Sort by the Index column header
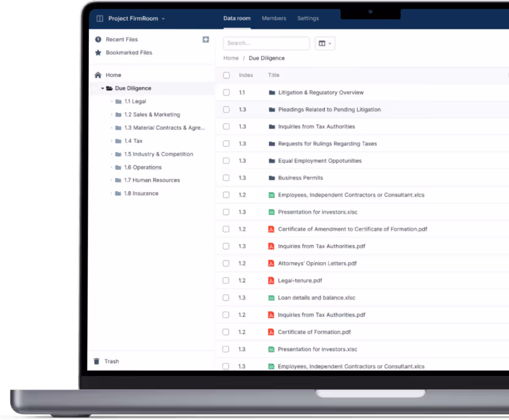 [x=246, y=75]
